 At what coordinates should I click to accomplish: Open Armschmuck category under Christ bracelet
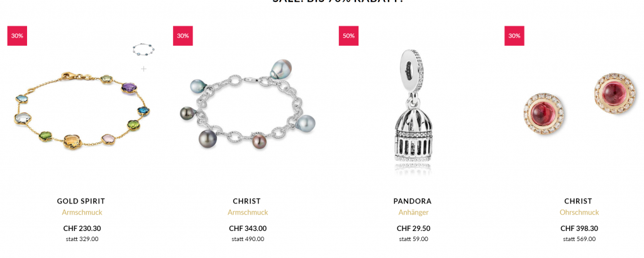point(248,212)
